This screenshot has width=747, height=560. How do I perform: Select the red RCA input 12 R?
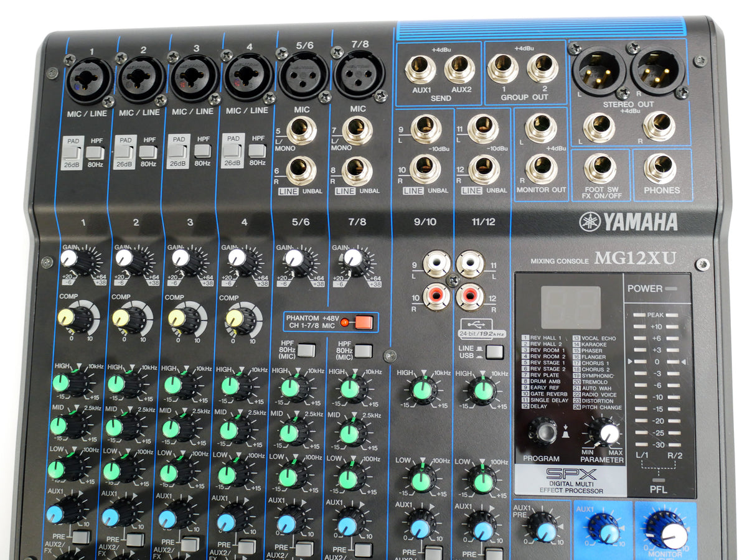[471, 296]
